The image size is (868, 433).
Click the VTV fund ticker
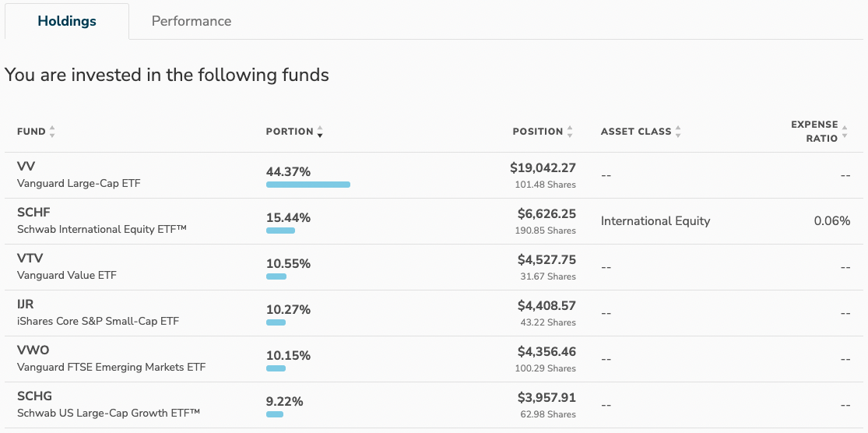tap(30, 258)
